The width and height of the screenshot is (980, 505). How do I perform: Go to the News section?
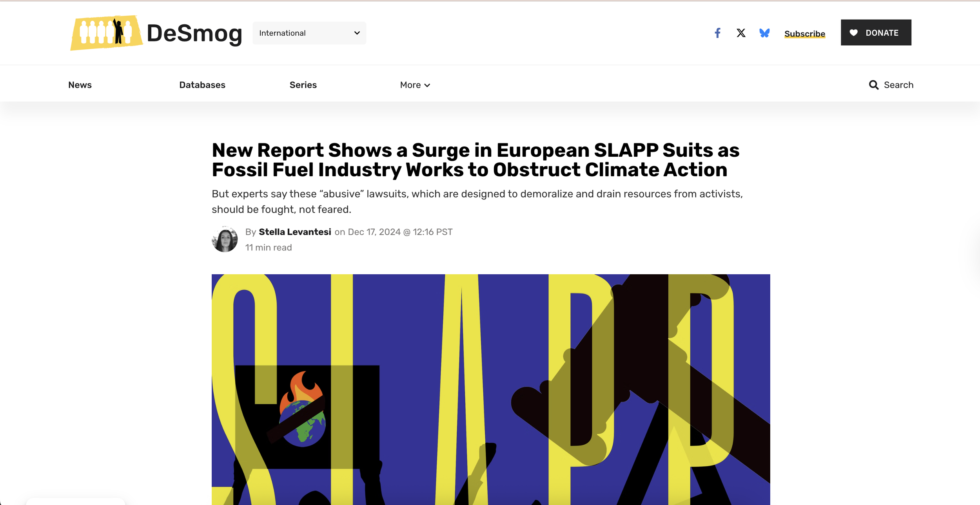[80, 85]
